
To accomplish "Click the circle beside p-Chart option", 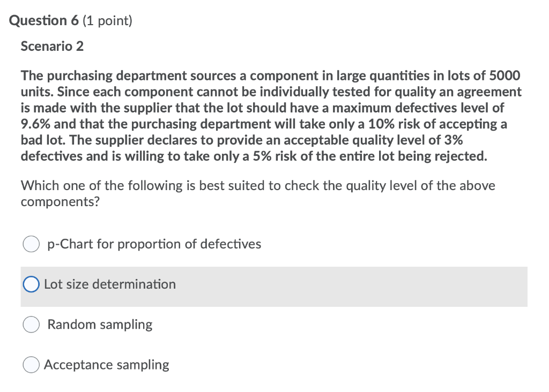I will [x=31, y=244].
